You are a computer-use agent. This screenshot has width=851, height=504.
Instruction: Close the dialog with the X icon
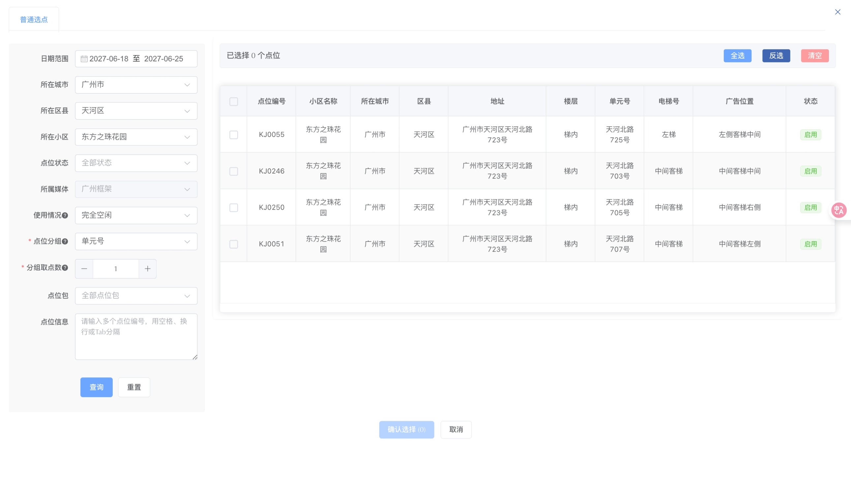(837, 12)
